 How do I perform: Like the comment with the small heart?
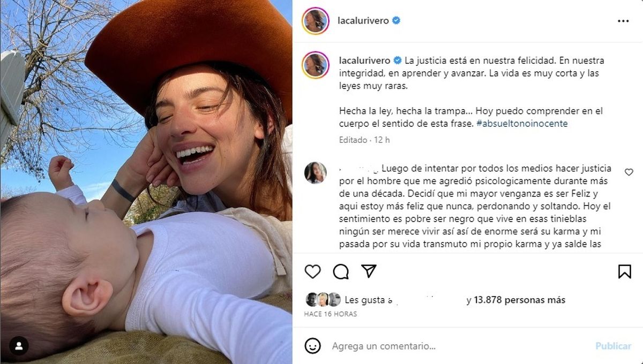pos(629,172)
